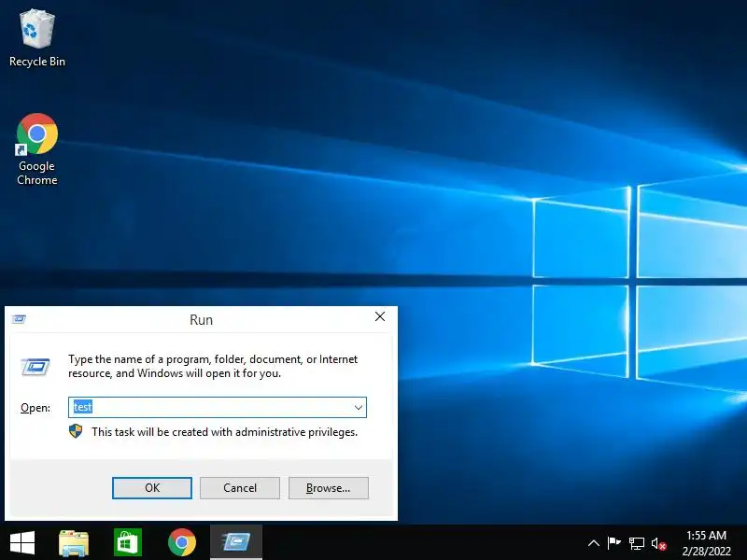This screenshot has width=747, height=560.
Task: Show hidden tray icons chevron
Action: pos(594,543)
